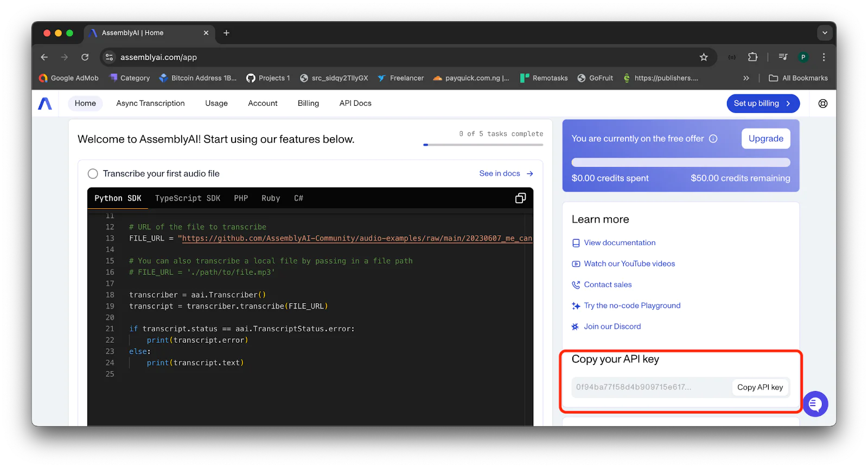
Task: Open the Chrome profile avatar P
Action: pyautogui.click(x=803, y=57)
